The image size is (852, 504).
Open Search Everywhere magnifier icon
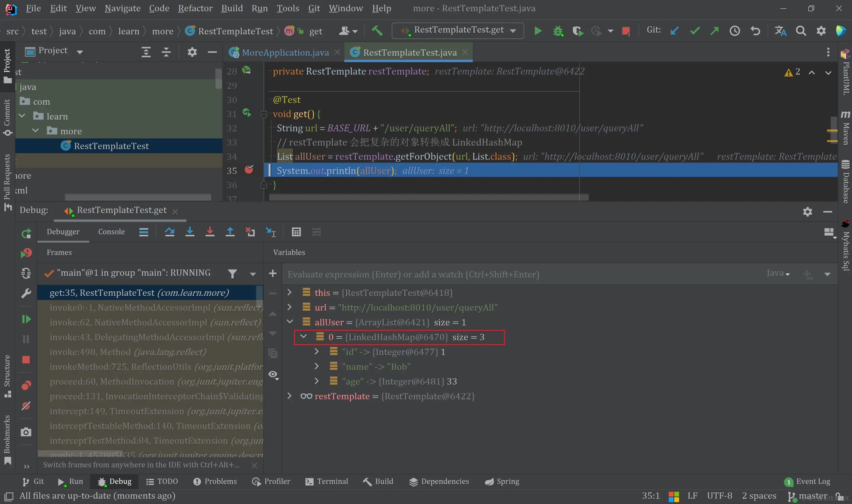pos(801,31)
